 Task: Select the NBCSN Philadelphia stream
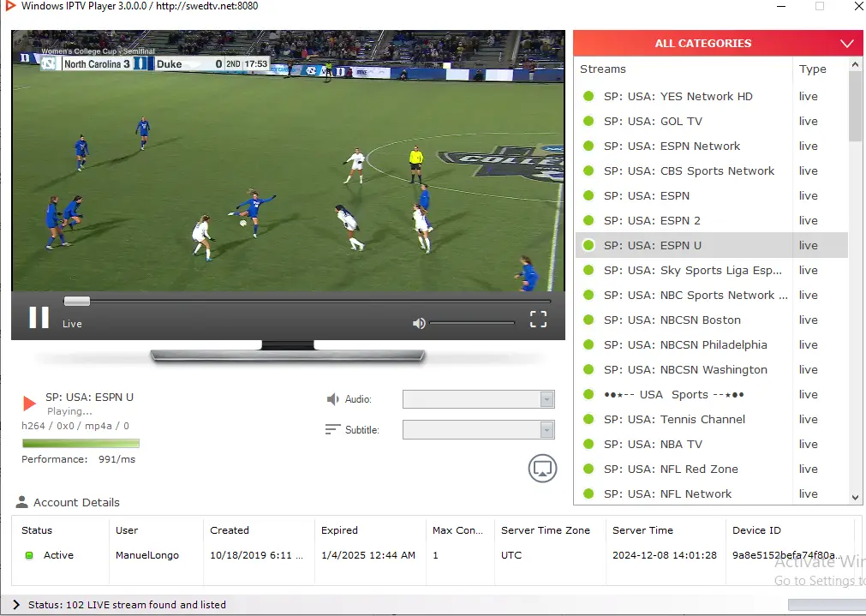click(711, 344)
